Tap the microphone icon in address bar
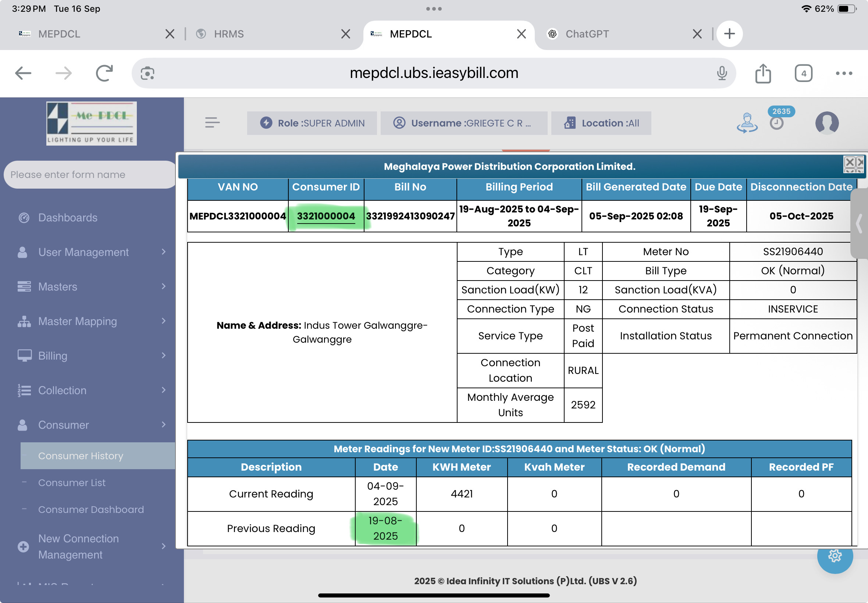This screenshot has height=603, width=868. (x=722, y=73)
